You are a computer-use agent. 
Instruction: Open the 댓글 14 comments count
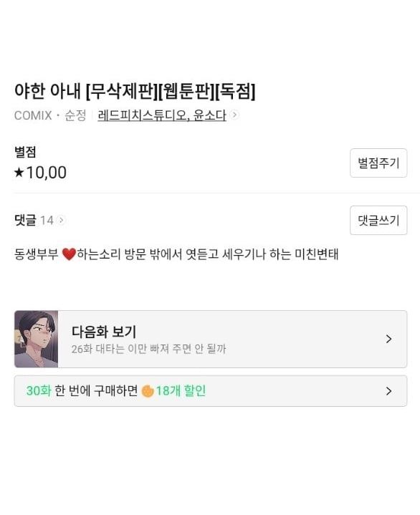coord(34,220)
